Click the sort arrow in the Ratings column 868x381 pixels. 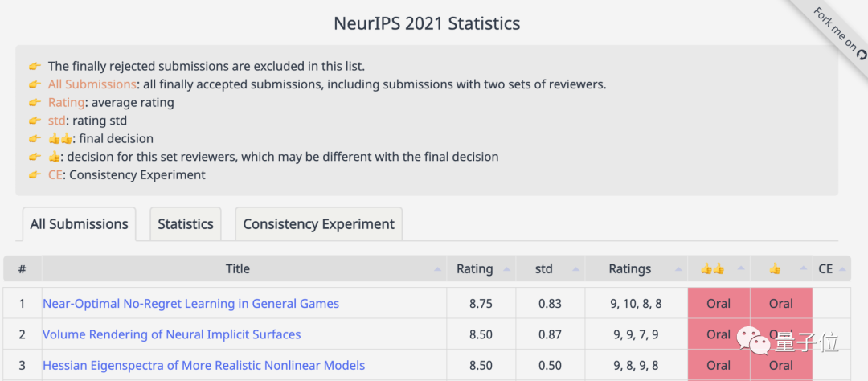click(678, 269)
